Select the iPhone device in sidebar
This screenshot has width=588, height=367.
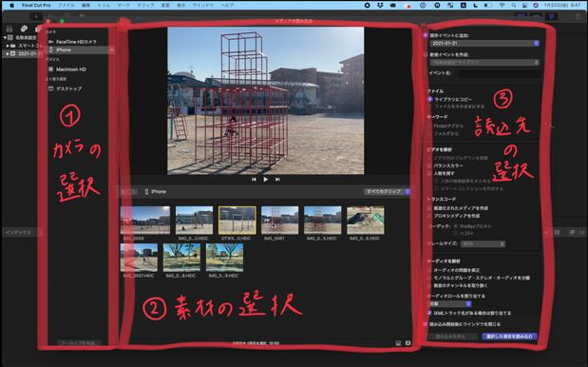[63, 49]
